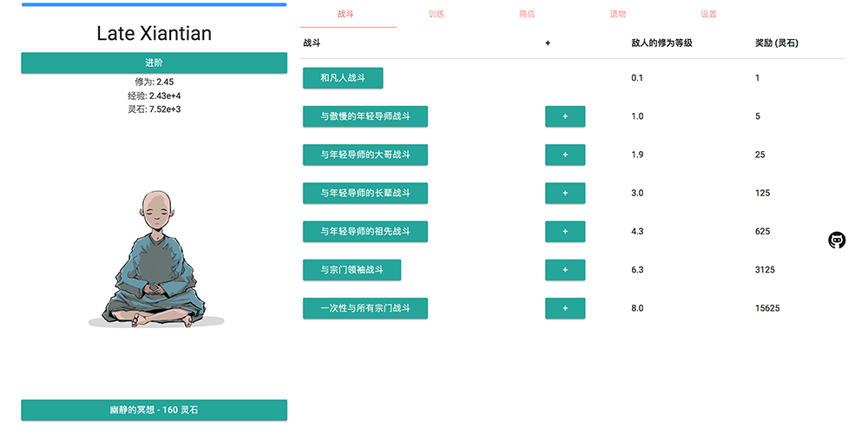Click plus button for 与年轻导师的祖先战斗 row
Viewport: 868px width, 435px height.
pyautogui.click(x=565, y=231)
